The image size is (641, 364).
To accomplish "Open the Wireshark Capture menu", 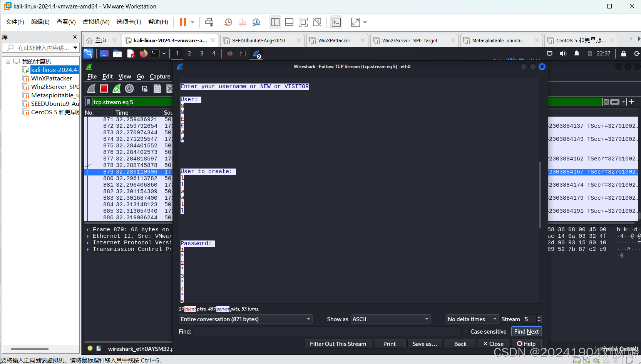I will (160, 77).
